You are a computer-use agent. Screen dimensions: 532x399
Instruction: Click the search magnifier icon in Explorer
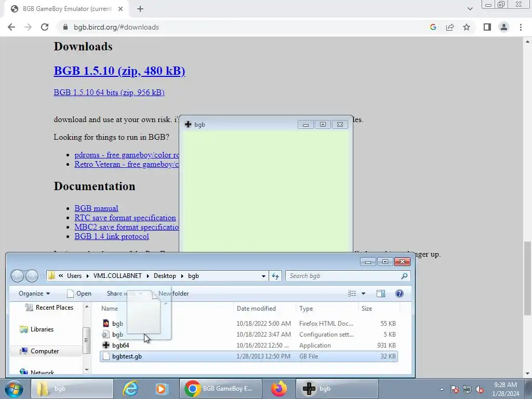point(404,276)
